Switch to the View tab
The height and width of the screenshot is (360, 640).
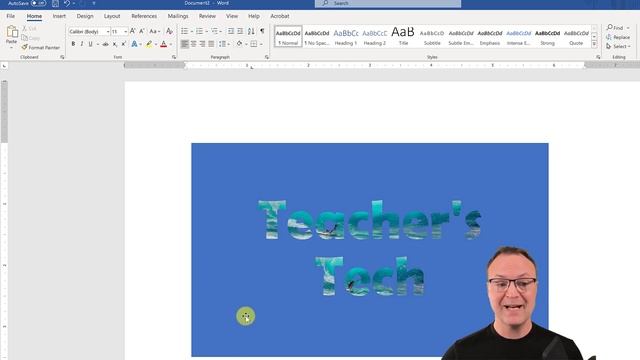click(232, 16)
